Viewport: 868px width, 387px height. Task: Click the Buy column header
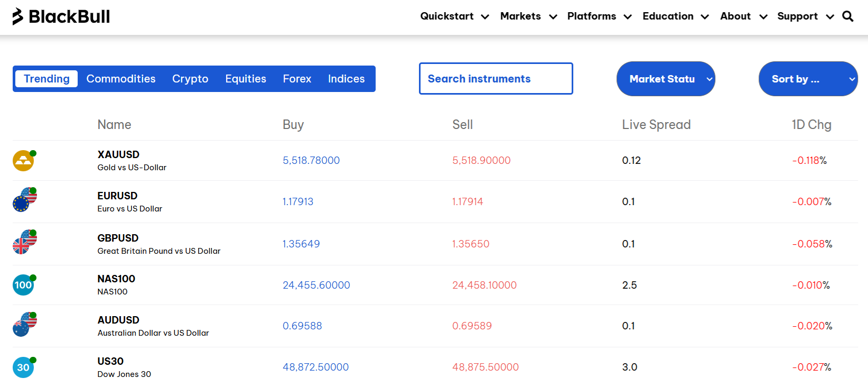point(293,125)
